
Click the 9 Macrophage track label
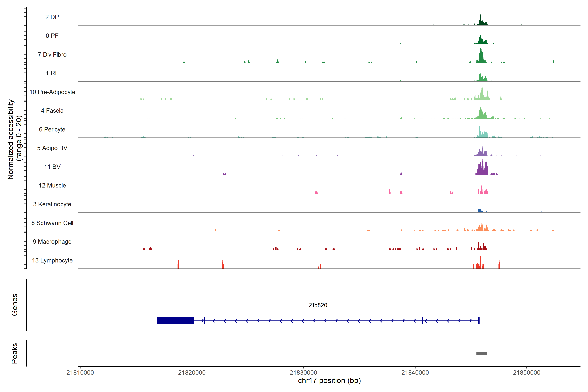pos(52,242)
